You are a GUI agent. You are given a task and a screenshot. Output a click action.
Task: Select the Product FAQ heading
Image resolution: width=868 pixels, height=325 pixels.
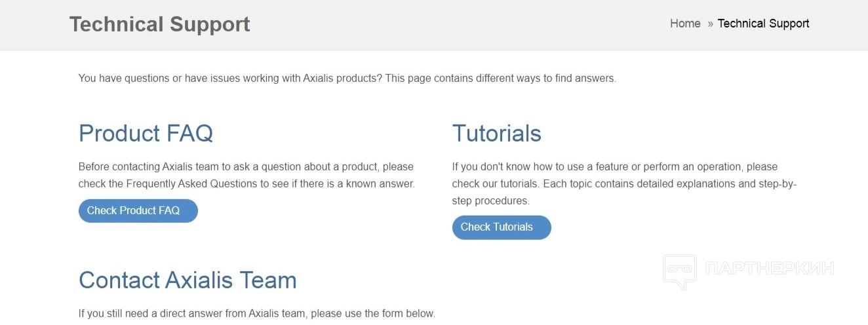pos(146,133)
